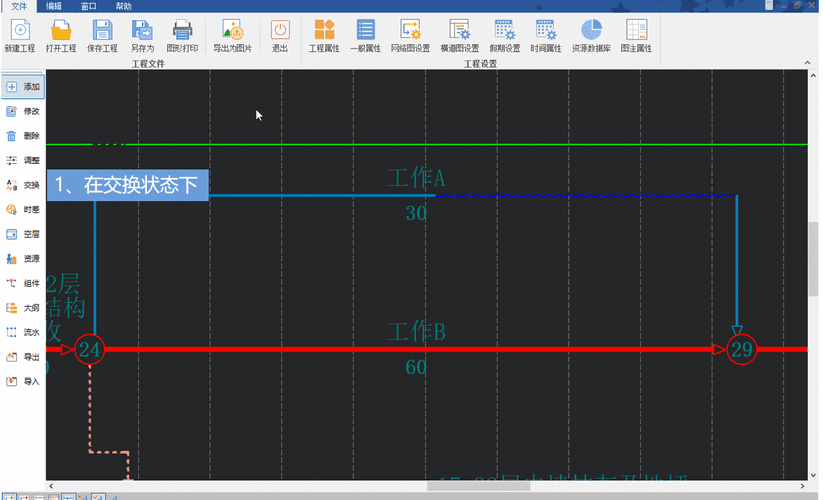Click the horizontal scrollbar thumb
Viewport: 823px width, 500px height.
(x=479, y=486)
